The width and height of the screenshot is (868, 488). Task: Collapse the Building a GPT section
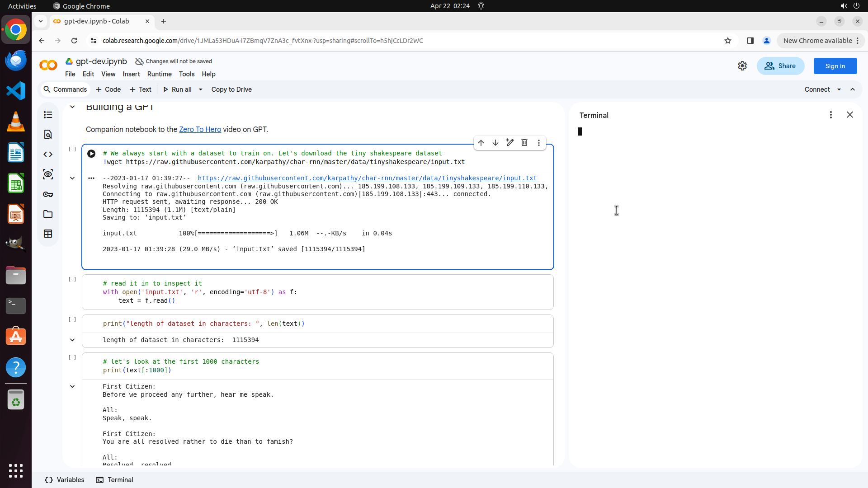(72, 107)
